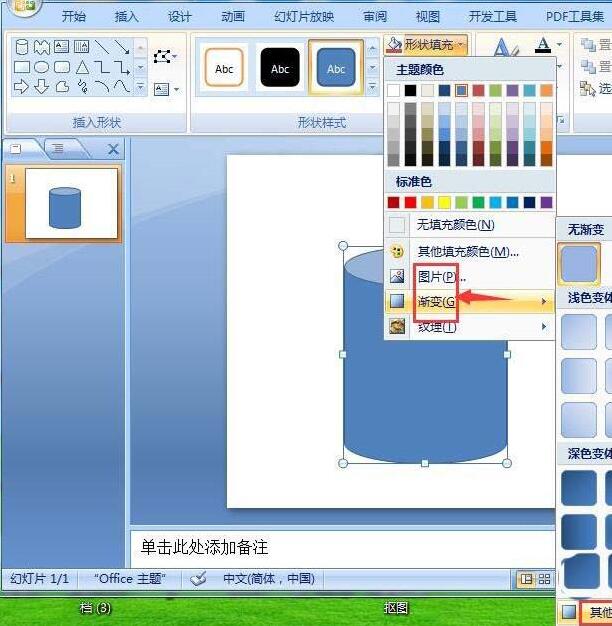Choose 其他填充颜色(M)... menu item

(470, 252)
